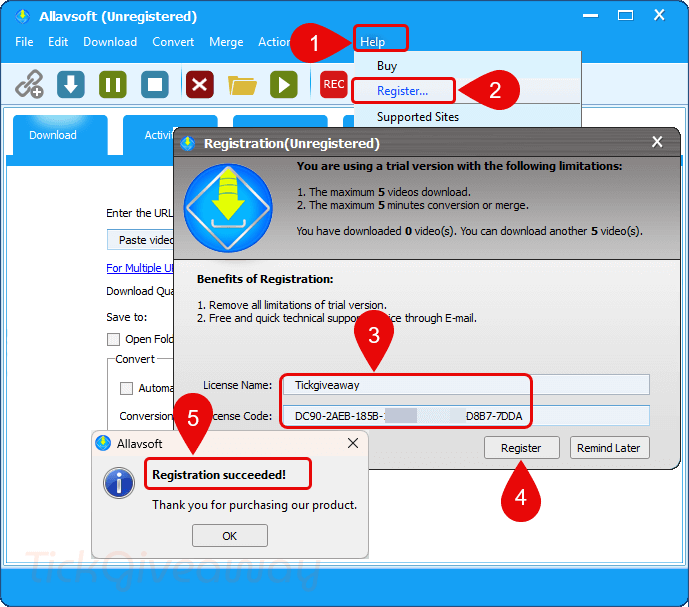Start download with the arrow toolbar icon
Viewport: 689px width, 607px height.
[71, 84]
